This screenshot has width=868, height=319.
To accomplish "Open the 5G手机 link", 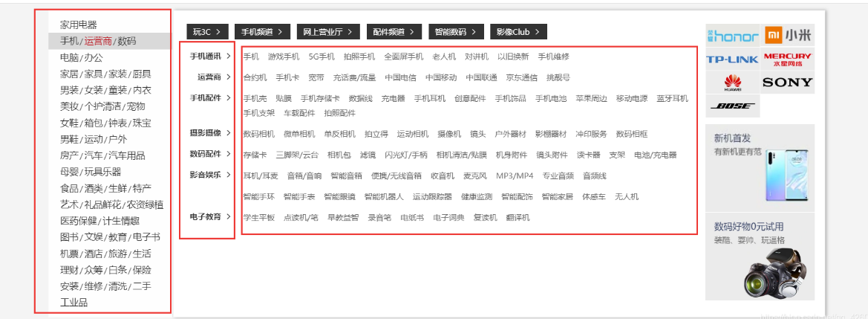I will (x=322, y=57).
